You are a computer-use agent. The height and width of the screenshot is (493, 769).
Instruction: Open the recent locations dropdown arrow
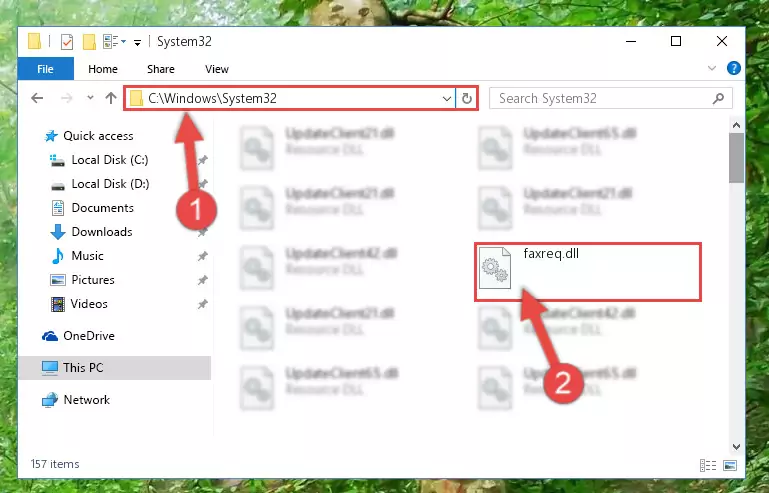[x=90, y=98]
